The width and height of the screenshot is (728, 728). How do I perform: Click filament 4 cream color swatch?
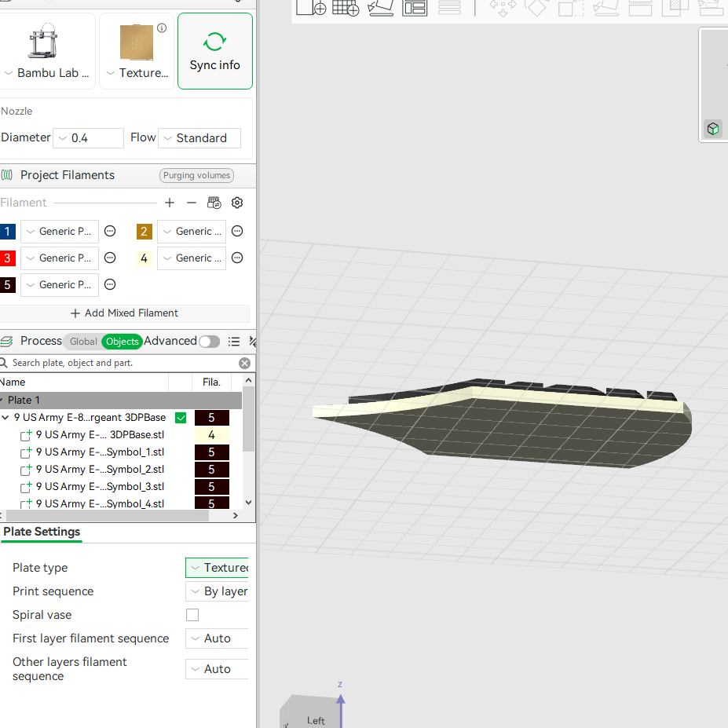coord(144,258)
